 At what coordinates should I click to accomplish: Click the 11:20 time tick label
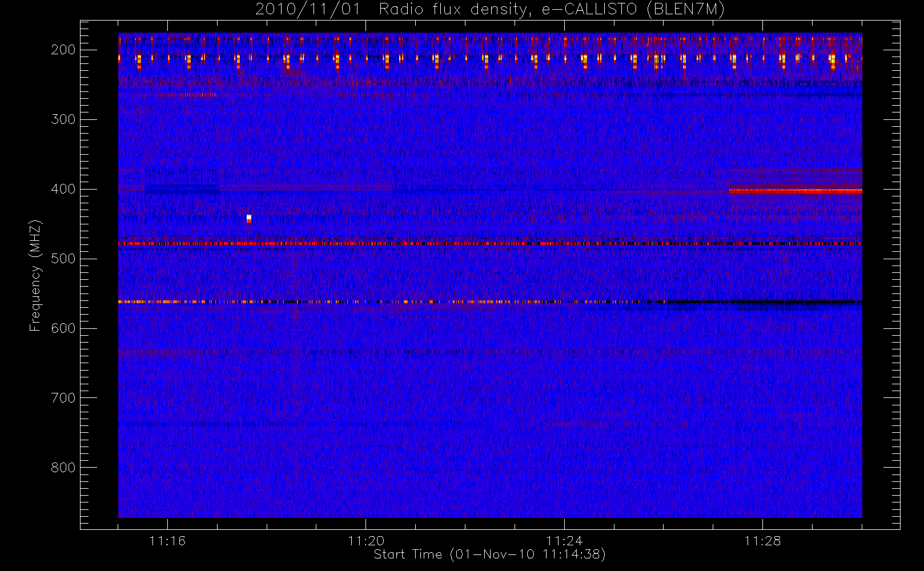[x=366, y=541]
